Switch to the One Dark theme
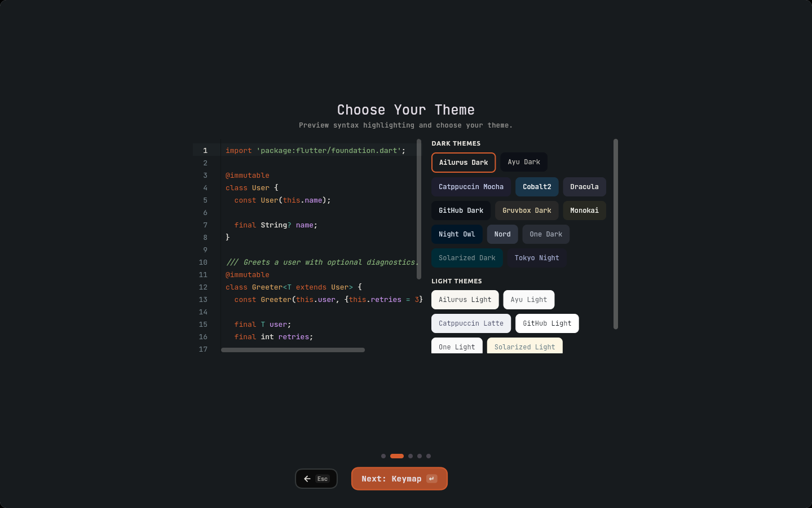This screenshot has height=508, width=812. (x=546, y=234)
